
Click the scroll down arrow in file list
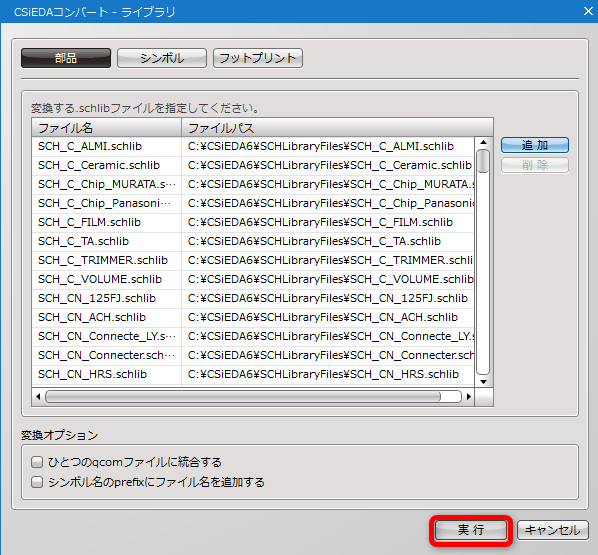[x=484, y=382]
